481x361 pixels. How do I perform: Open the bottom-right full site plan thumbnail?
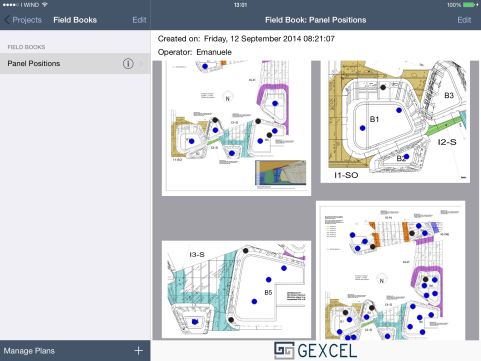390,270
